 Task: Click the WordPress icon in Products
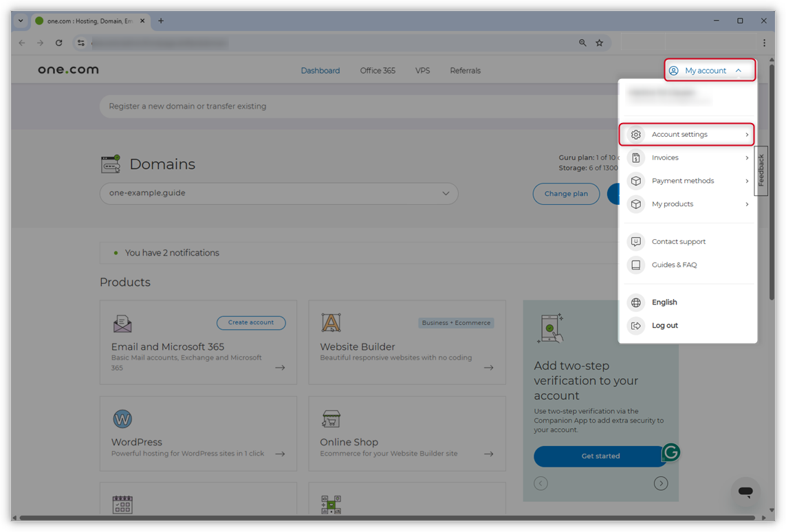coord(122,419)
